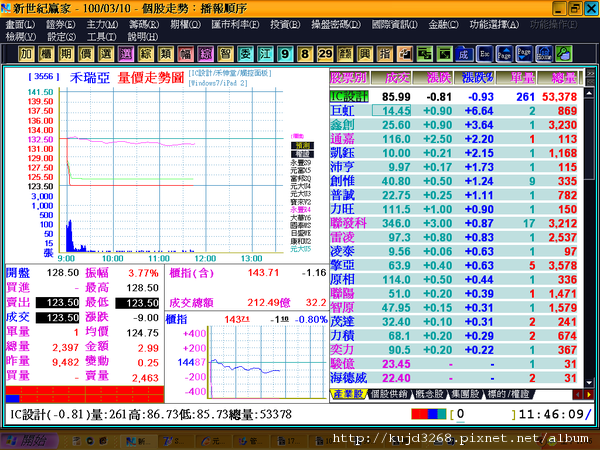Open the 證券(E) menu
This screenshot has width=600, height=450.
point(60,25)
